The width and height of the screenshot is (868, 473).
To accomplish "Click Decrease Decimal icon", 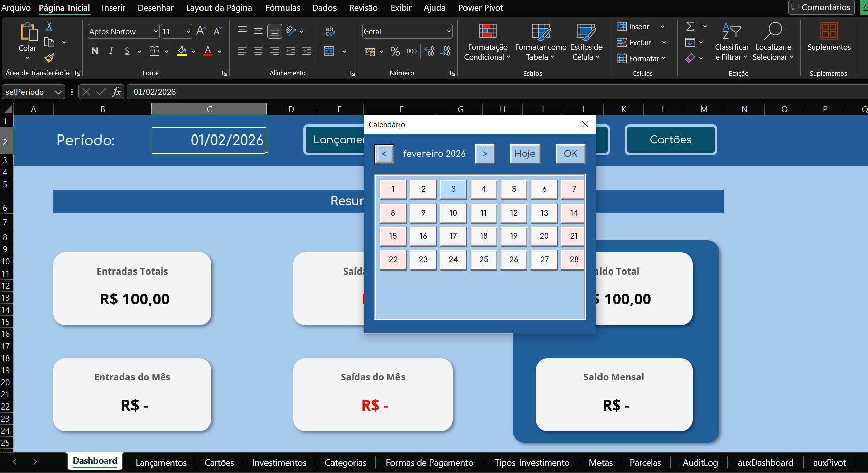I will pos(445,51).
